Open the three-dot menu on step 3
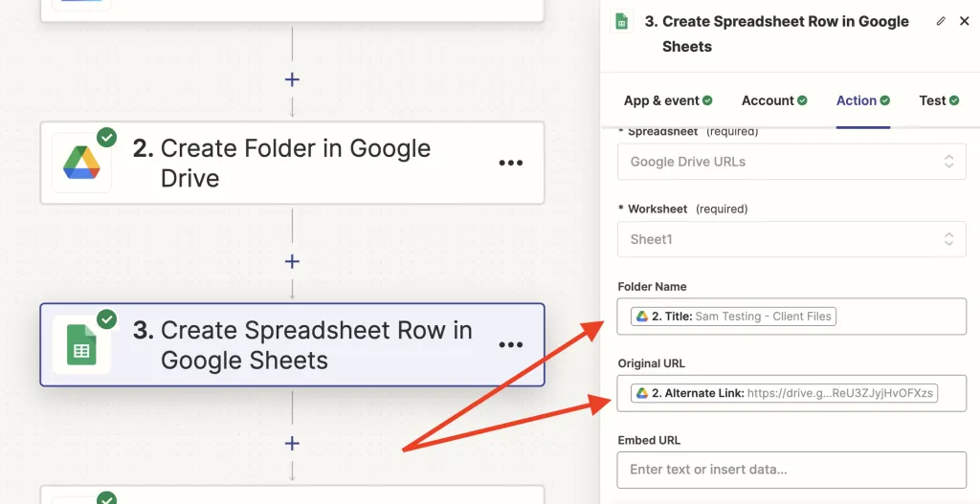The width and height of the screenshot is (980, 504). 511,344
